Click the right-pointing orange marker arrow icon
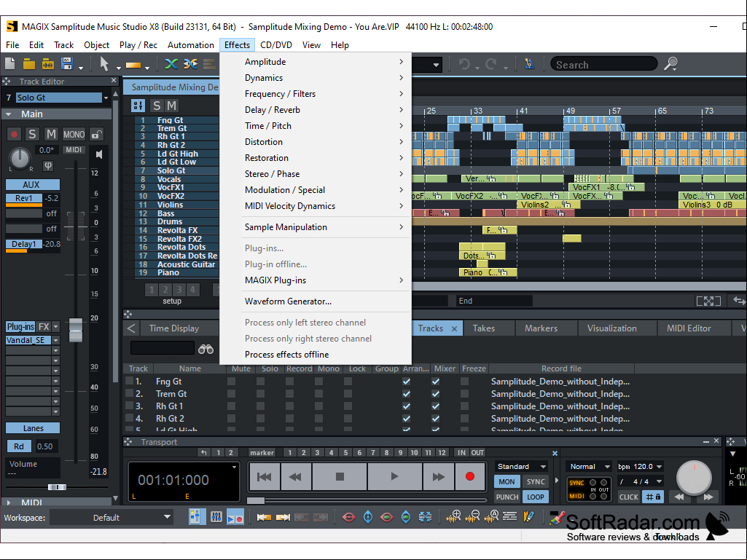 coord(283,516)
